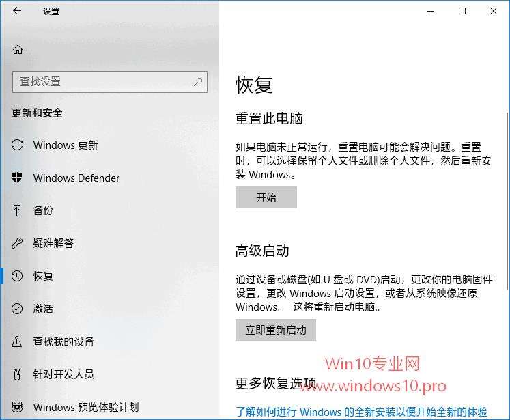Click the 查找我的设备 person icon

pos(17,341)
